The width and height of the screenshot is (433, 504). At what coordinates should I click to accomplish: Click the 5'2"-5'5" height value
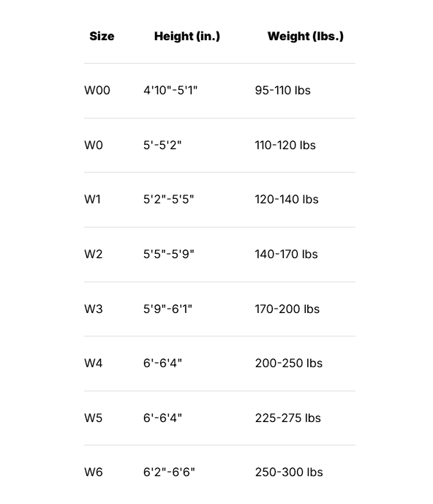[169, 199]
